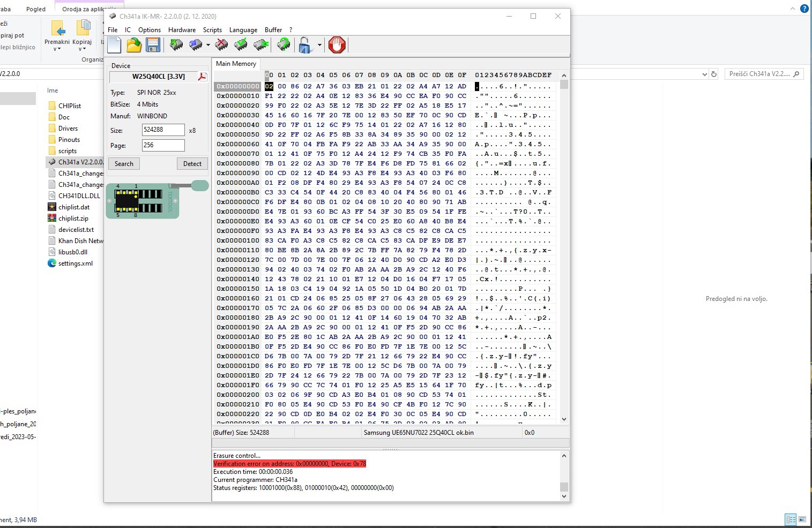Open a file with the folder icon
The height and width of the screenshot is (528, 812).
(134, 45)
